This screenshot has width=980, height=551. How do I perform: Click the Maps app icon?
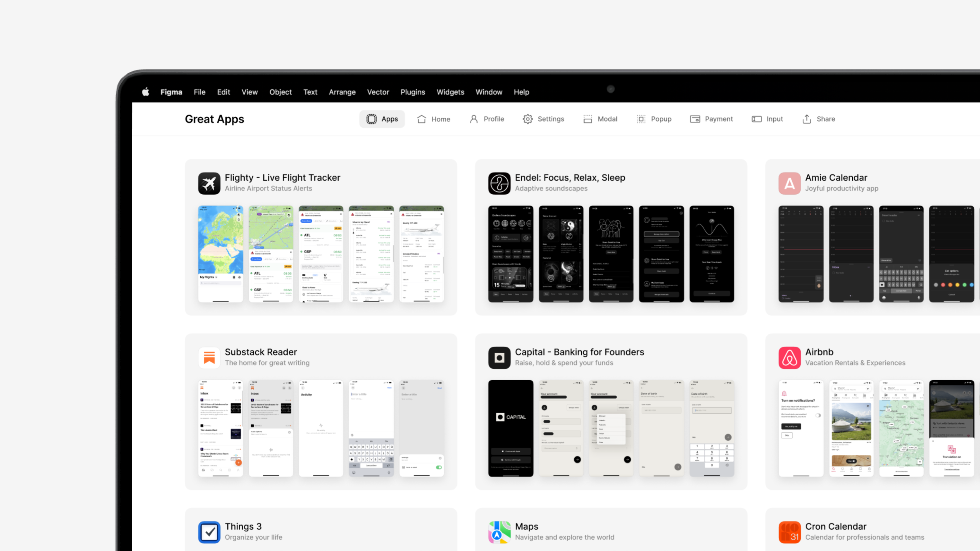click(499, 532)
